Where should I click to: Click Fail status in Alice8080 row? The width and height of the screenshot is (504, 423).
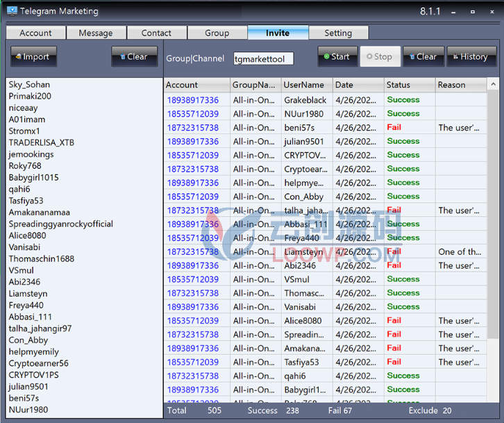(x=394, y=320)
